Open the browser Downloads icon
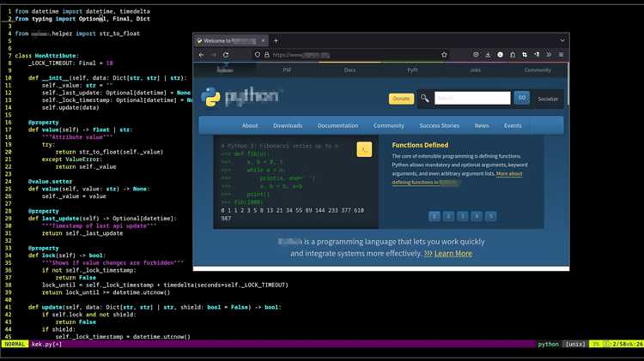The image size is (644, 361). (488, 55)
